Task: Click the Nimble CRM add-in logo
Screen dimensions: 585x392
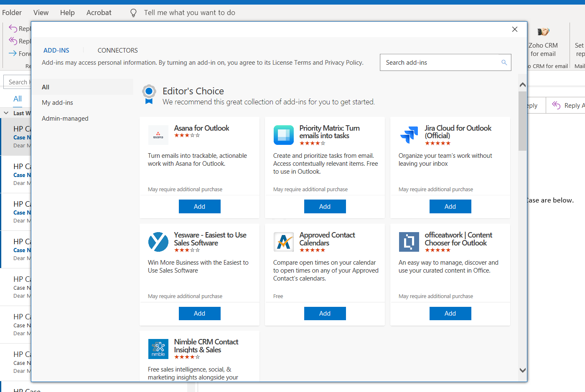Action: (158, 349)
